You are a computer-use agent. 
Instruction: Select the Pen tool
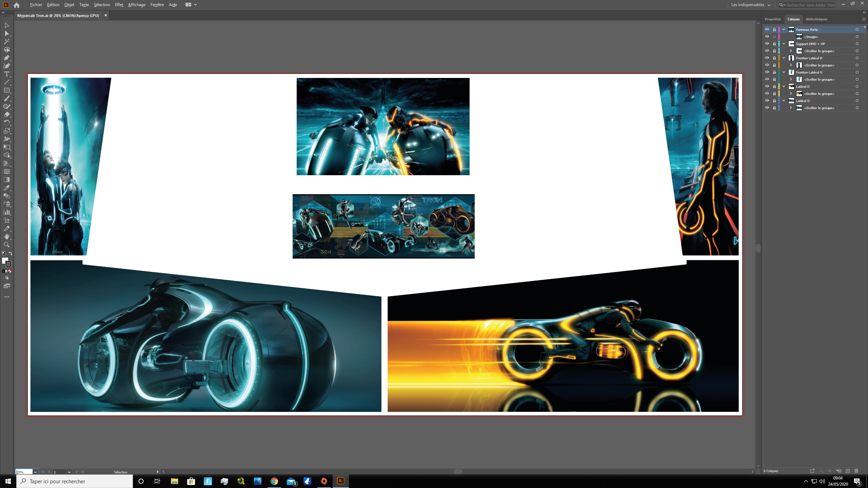point(6,58)
